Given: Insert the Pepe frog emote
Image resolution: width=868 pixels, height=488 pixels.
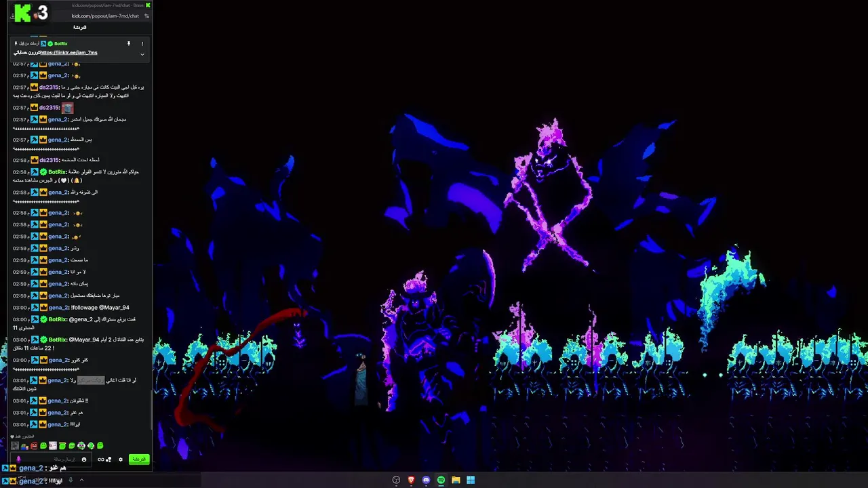Looking at the screenshot, I should 24,446.
